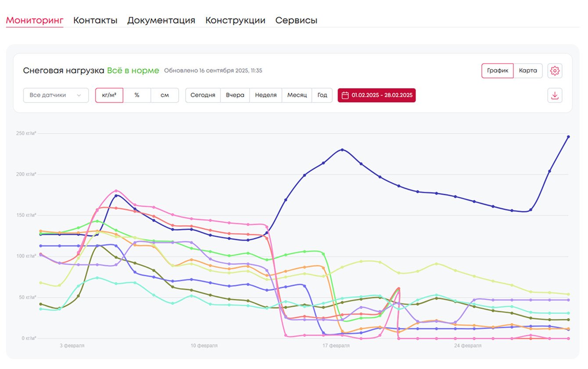Select the Неделя time range
Screen dimensions: 588x369
tap(266, 95)
